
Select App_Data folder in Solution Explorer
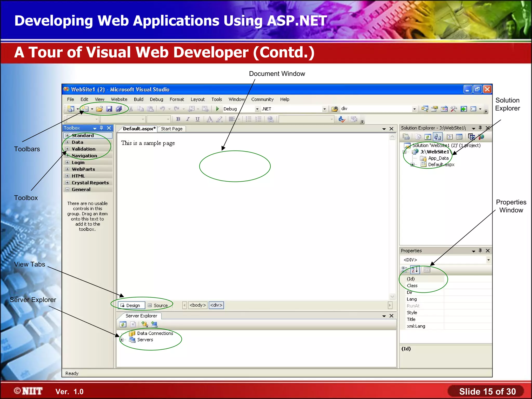coord(438,158)
